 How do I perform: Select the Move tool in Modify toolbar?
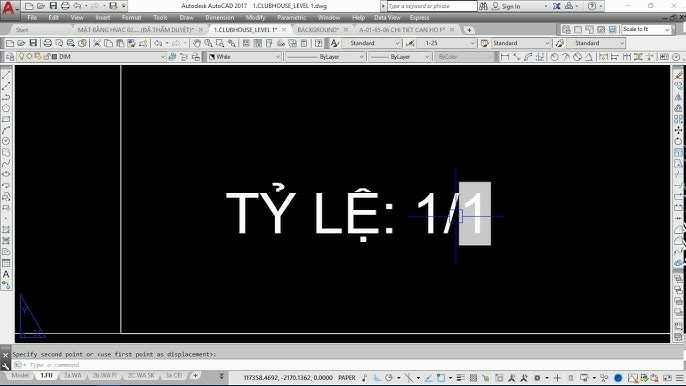[x=678, y=130]
